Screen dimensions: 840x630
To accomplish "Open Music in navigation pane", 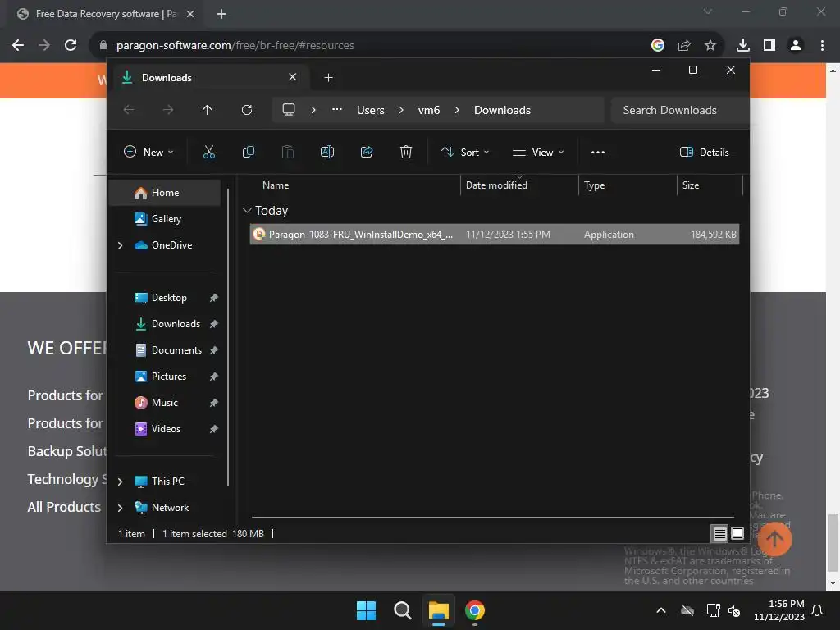I will (164, 402).
